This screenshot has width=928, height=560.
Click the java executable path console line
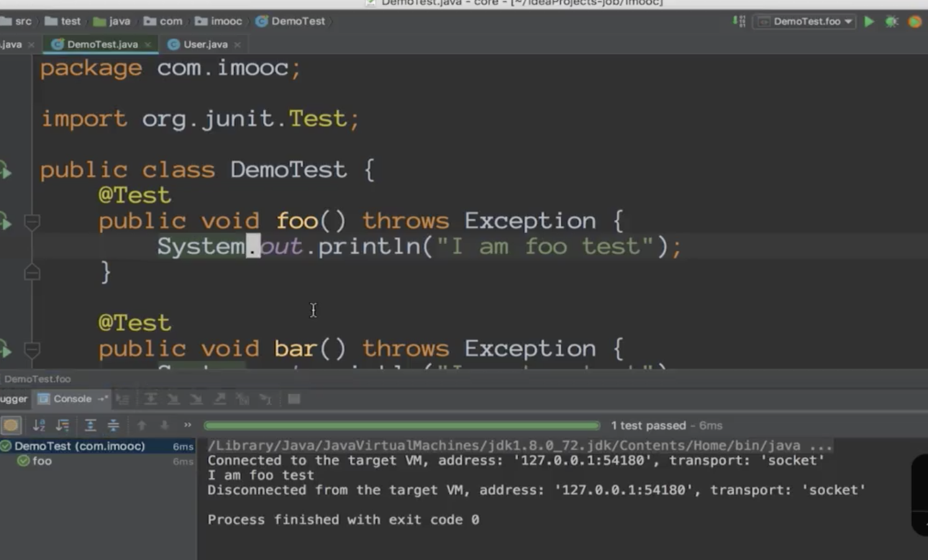click(519, 446)
